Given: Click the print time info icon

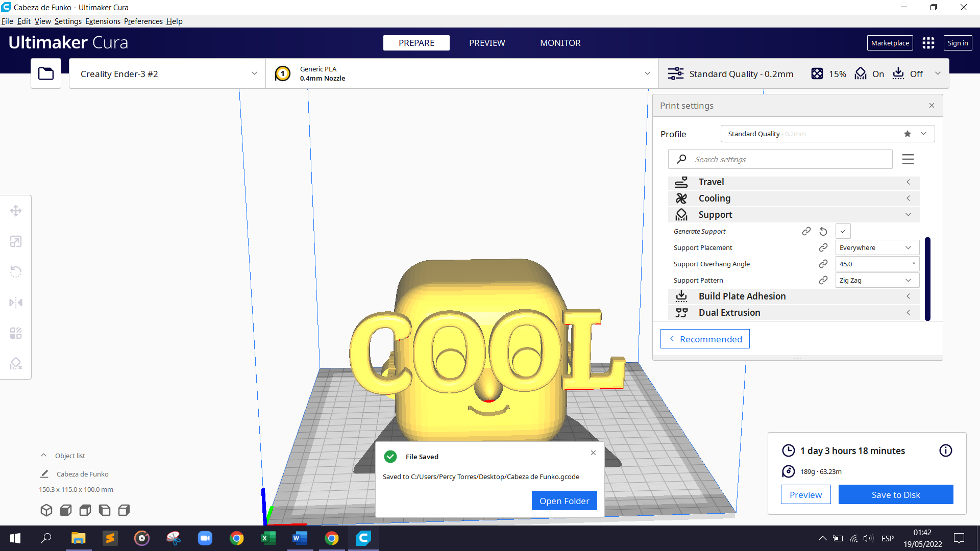Looking at the screenshot, I should [x=945, y=450].
